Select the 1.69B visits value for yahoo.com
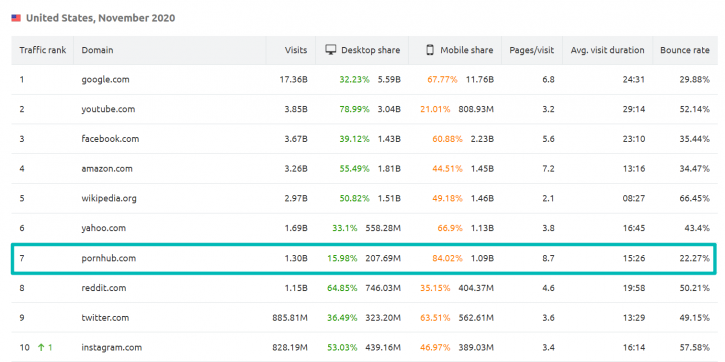Viewport: 725px width, 362px height. pyautogui.click(x=296, y=228)
